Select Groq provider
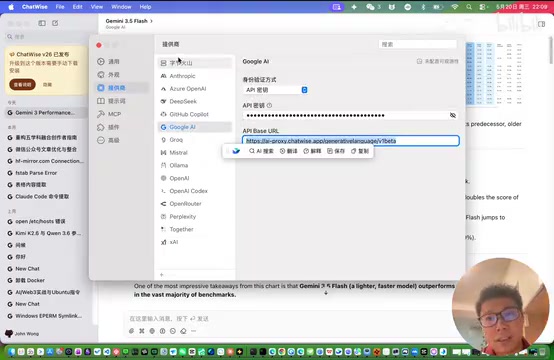Image resolution: width=554 pixels, height=360 pixels. 195,140
